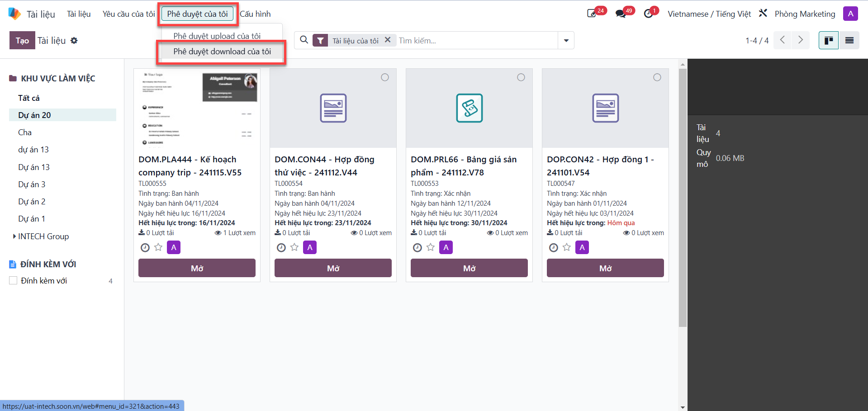This screenshot has width=868, height=411.
Task: Remove the Tài liệu của tôi filter
Action: (388, 40)
